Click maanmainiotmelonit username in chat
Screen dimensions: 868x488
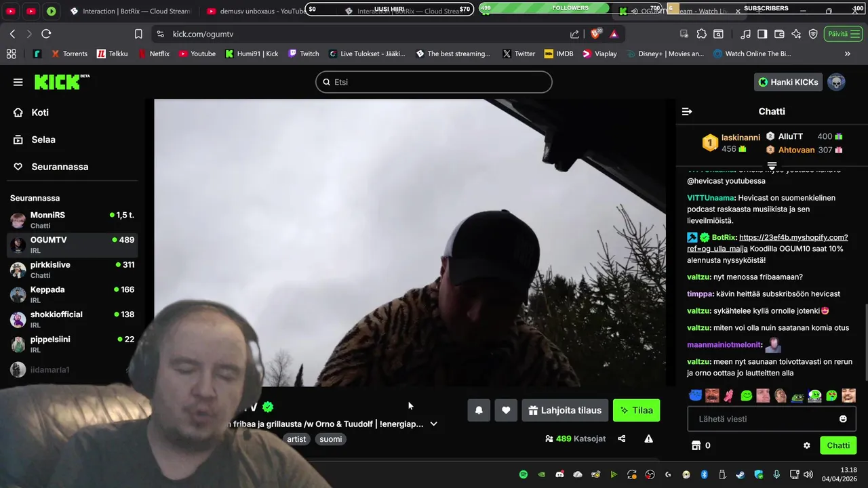click(724, 344)
